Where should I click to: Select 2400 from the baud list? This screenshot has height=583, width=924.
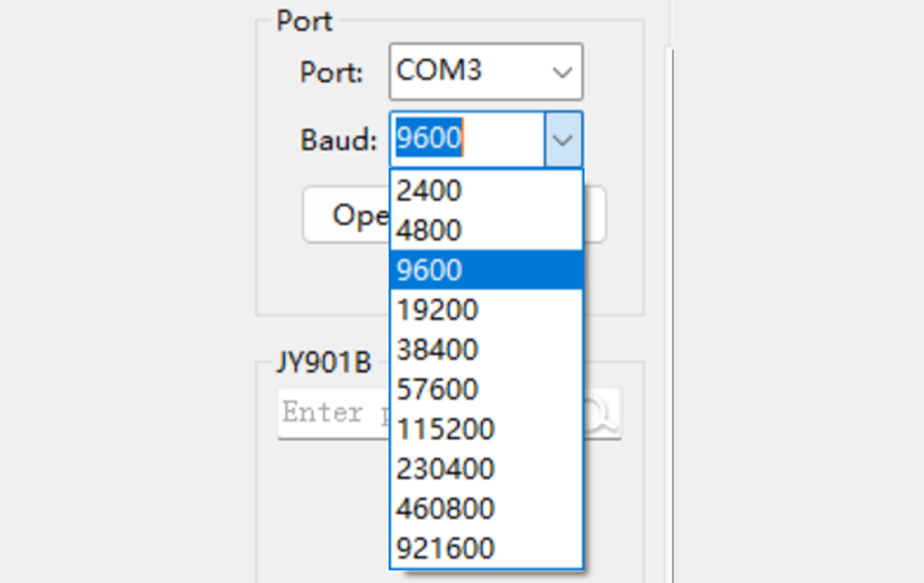click(x=486, y=190)
